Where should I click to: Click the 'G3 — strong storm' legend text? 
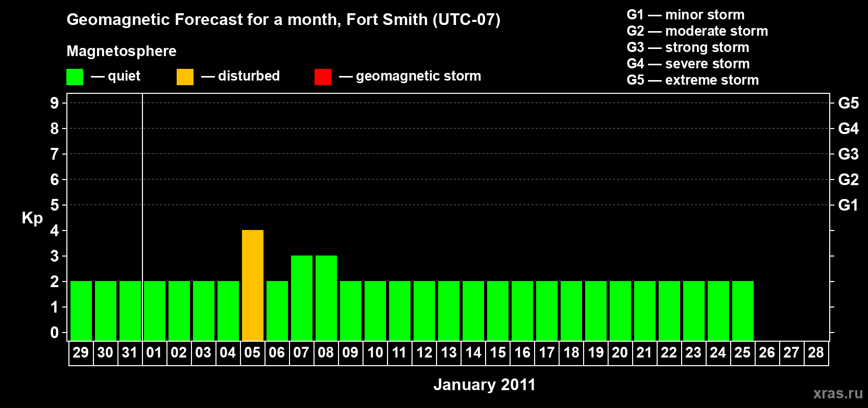pos(688,47)
